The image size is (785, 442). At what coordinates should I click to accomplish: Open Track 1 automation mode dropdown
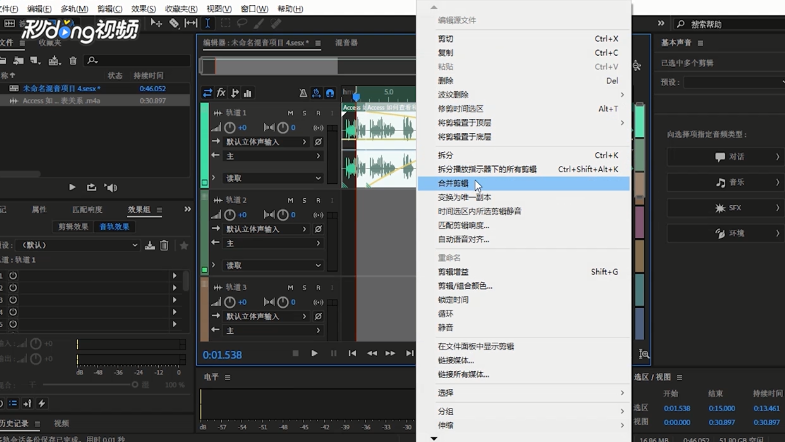273,178
